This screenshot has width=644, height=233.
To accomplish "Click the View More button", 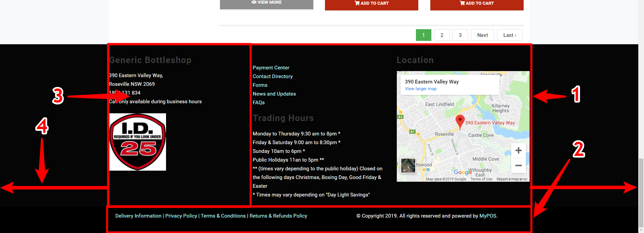I will tap(266, 3).
